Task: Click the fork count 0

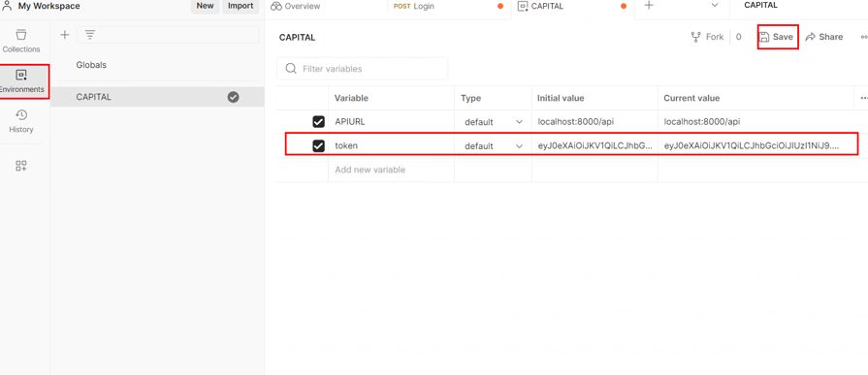Action: (738, 37)
